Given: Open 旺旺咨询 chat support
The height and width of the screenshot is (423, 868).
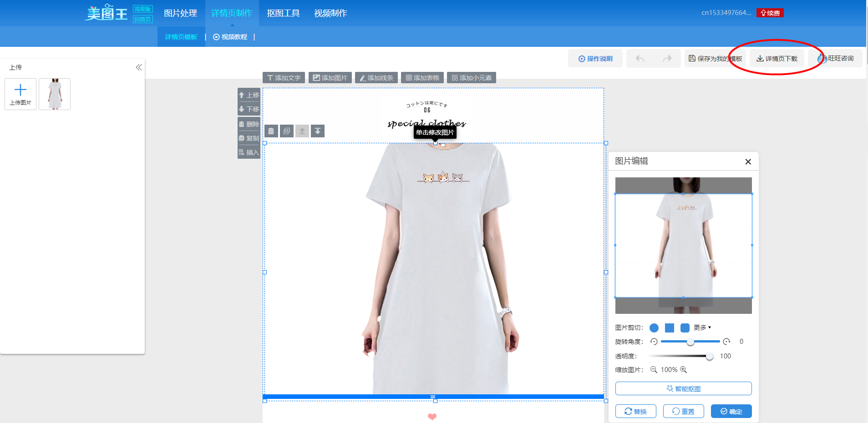Looking at the screenshot, I should (836, 59).
